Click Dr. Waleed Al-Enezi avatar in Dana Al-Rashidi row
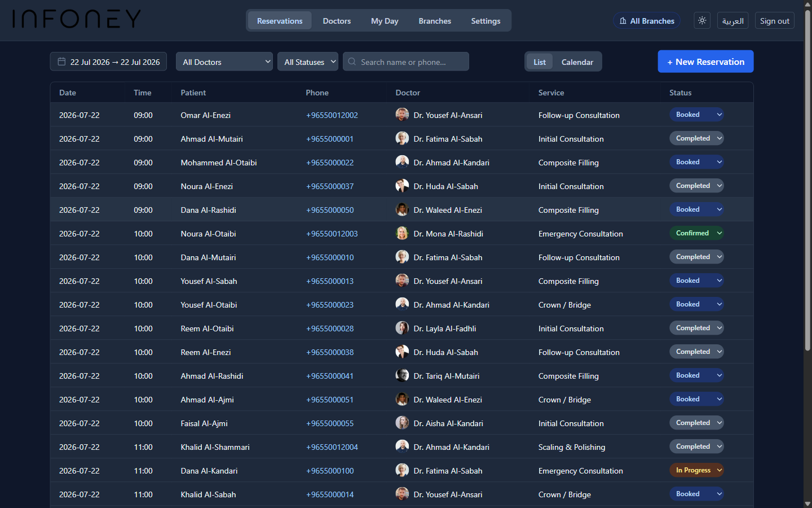Screen dimensions: 812x508 (x=402, y=209)
